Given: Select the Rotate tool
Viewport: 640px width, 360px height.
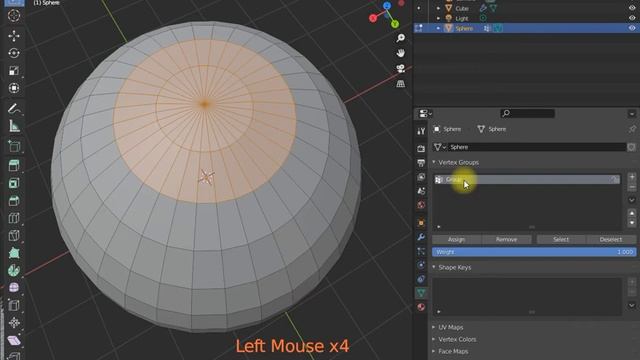Looking at the screenshot, I should [14, 53].
